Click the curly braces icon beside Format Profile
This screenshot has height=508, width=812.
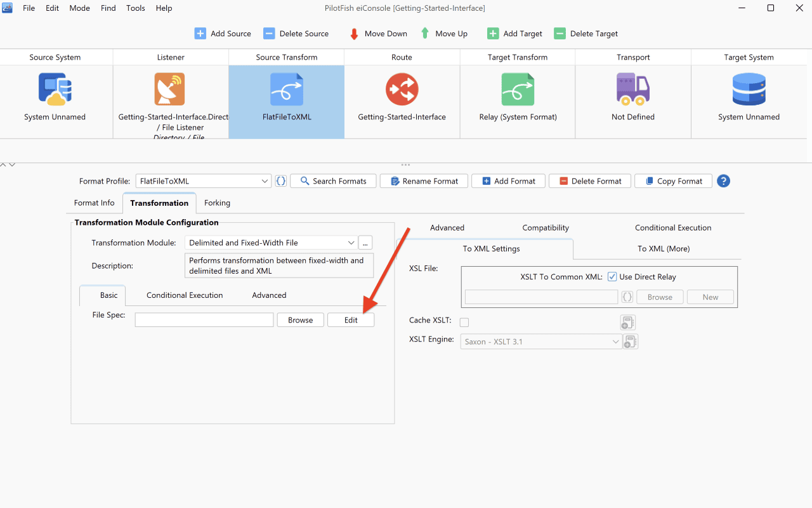[x=281, y=181]
